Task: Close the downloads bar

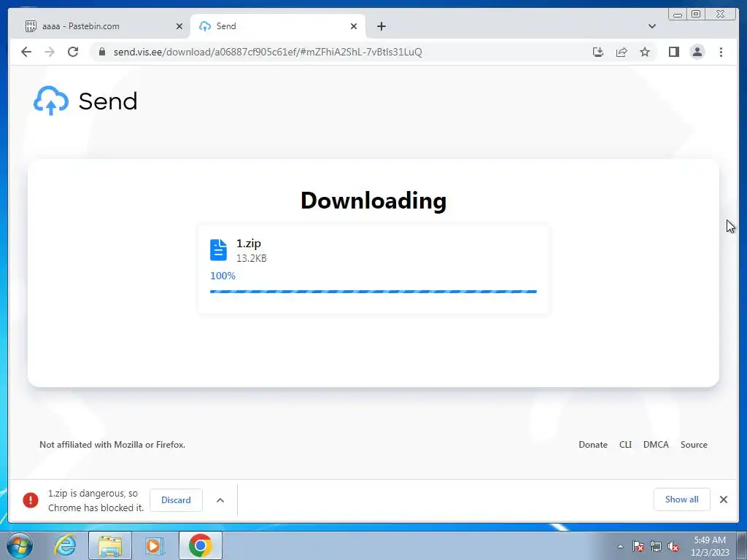Action: [724, 499]
